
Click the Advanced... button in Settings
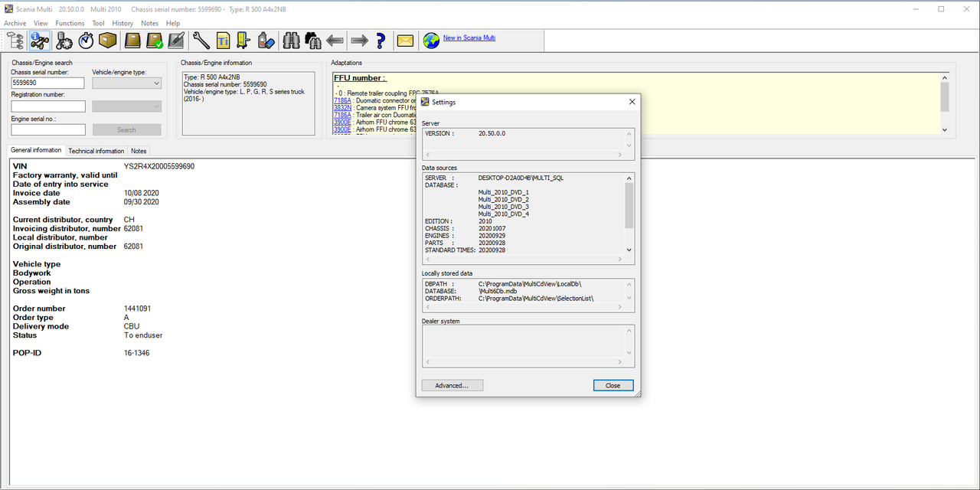[x=452, y=385]
